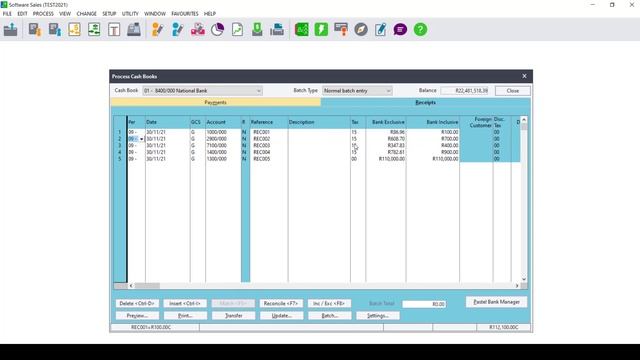Click the green help question mark icon

pyautogui.click(x=420, y=29)
